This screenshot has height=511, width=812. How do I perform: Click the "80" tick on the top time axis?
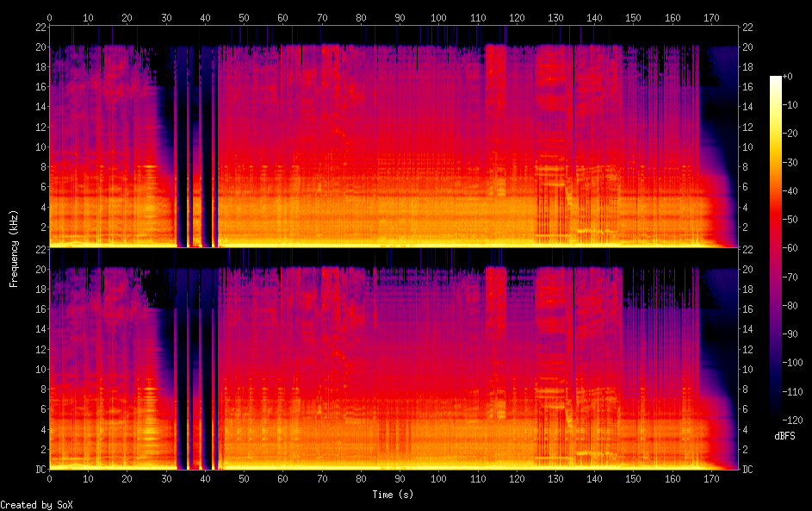click(361, 17)
